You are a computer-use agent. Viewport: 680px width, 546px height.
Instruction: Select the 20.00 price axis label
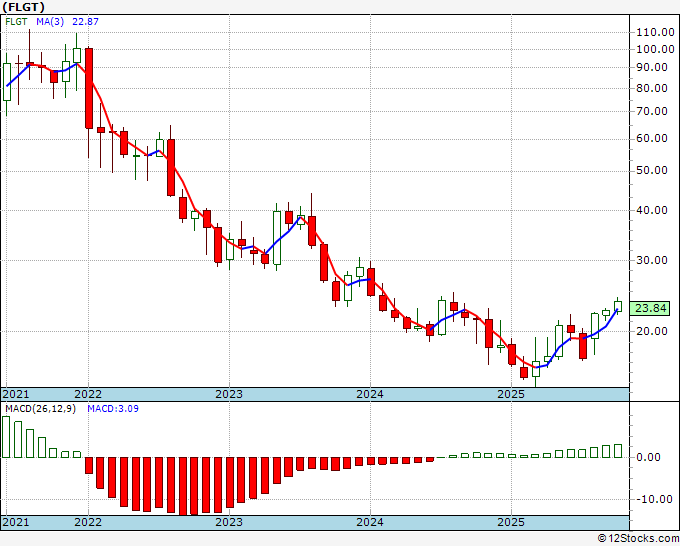[x=651, y=331]
